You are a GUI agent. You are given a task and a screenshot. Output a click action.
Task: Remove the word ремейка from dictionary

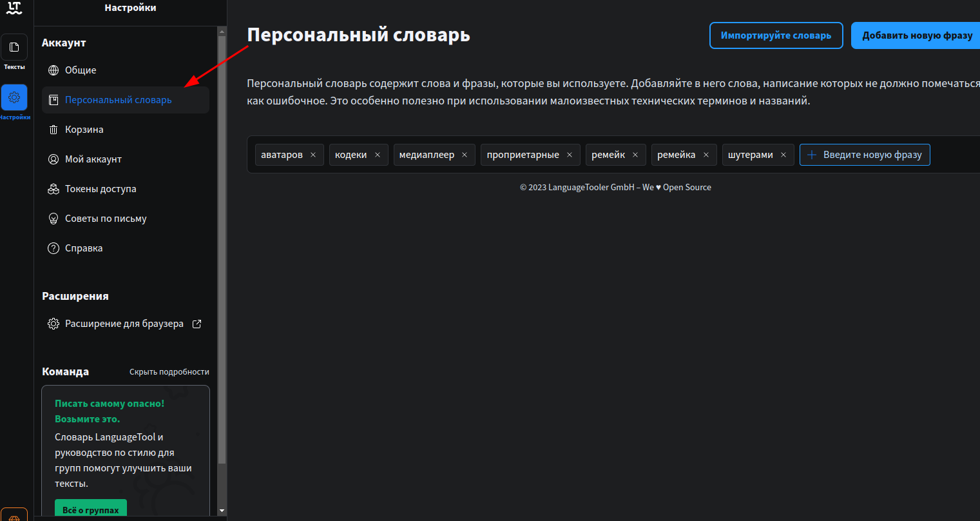pyautogui.click(x=706, y=155)
